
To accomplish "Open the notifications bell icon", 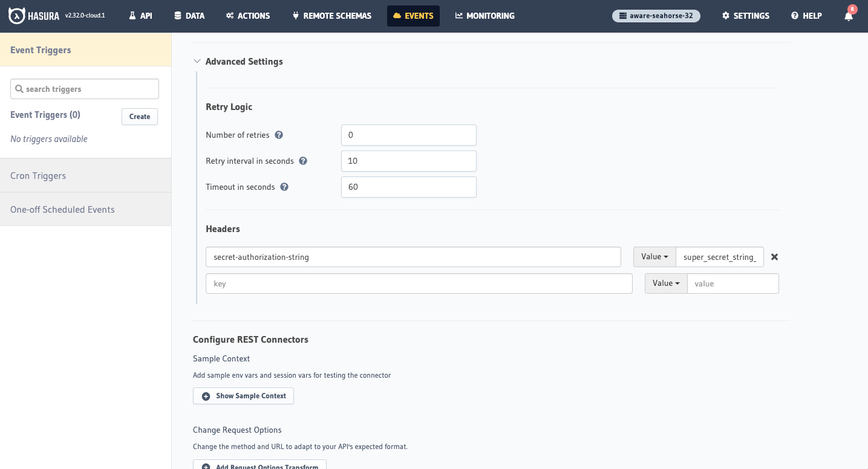I will [x=848, y=16].
